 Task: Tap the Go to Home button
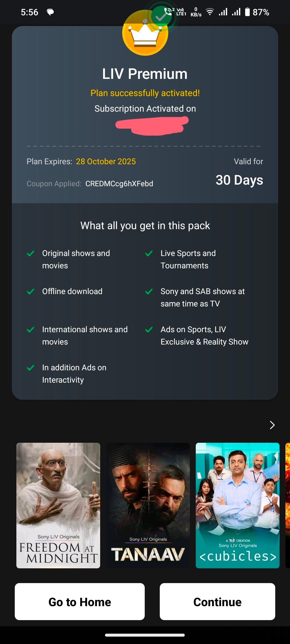coord(80,602)
